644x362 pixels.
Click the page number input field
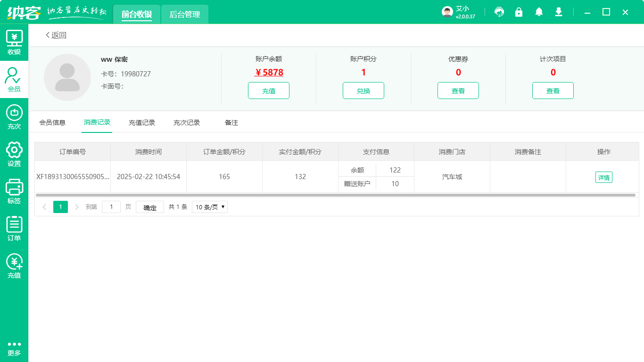111,206
